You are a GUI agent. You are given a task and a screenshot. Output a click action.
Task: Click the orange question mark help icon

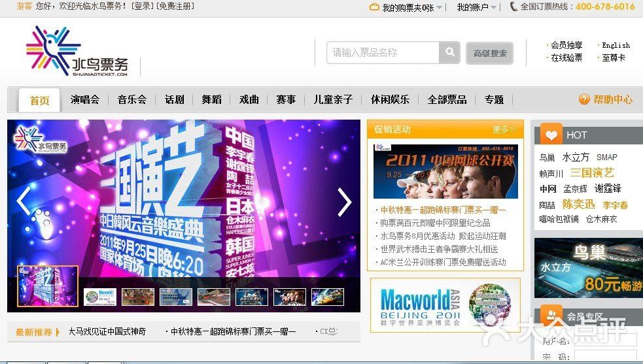tap(584, 99)
